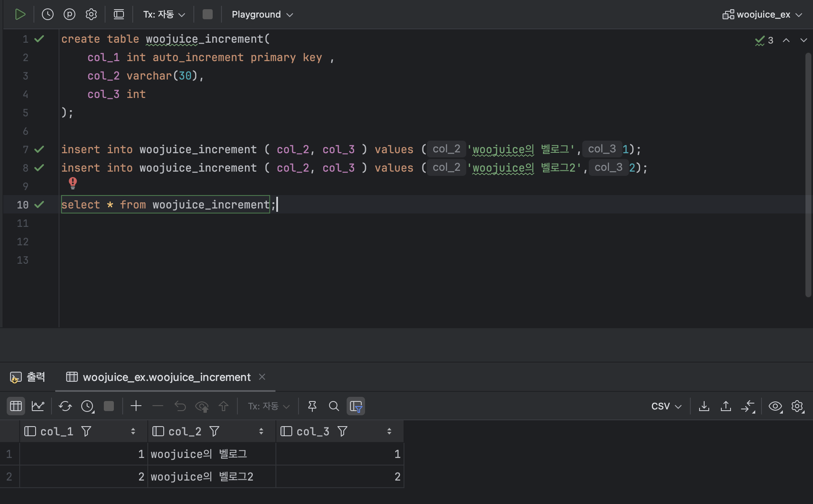Click the circled P explain-plan icon
The width and height of the screenshot is (813, 504).
pos(69,15)
